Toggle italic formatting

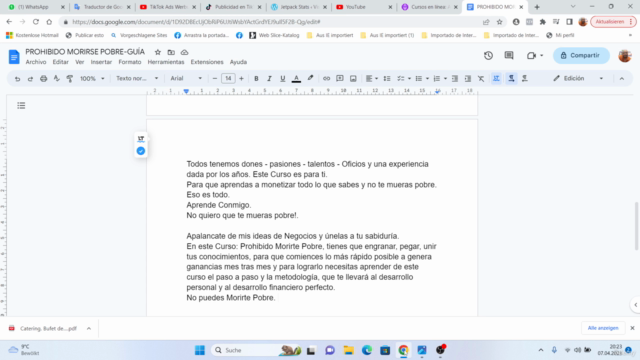click(x=269, y=78)
